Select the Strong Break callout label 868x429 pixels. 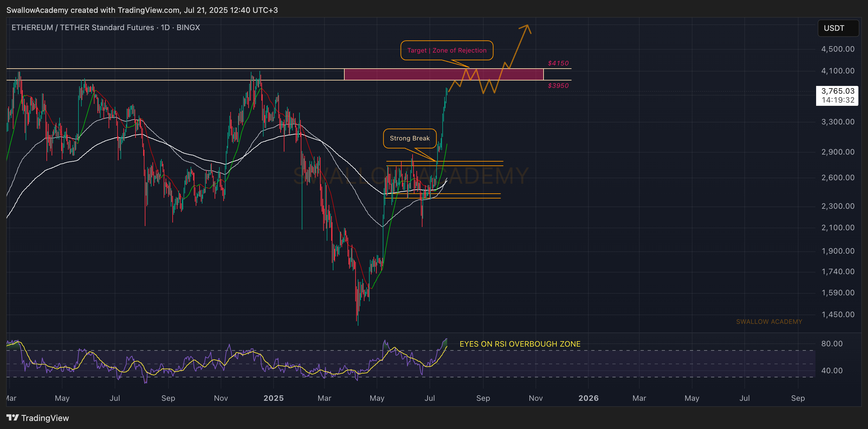pyautogui.click(x=410, y=138)
